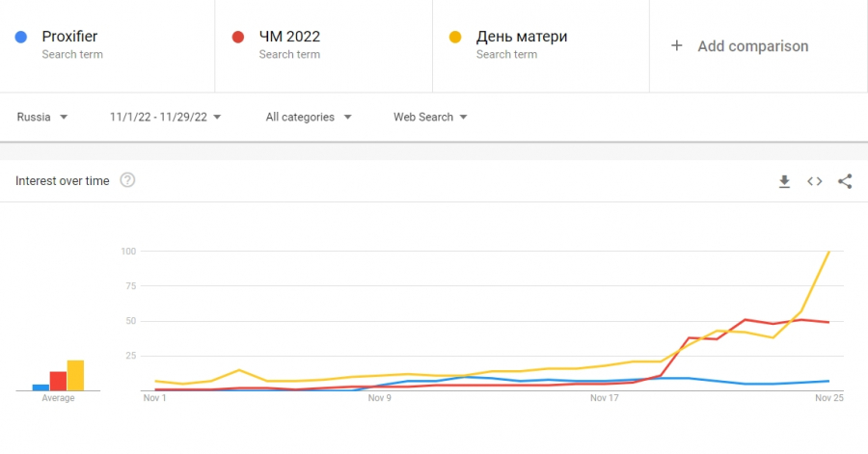
Task: Click the Nov 17 date label on axis
Action: tap(604, 397)
